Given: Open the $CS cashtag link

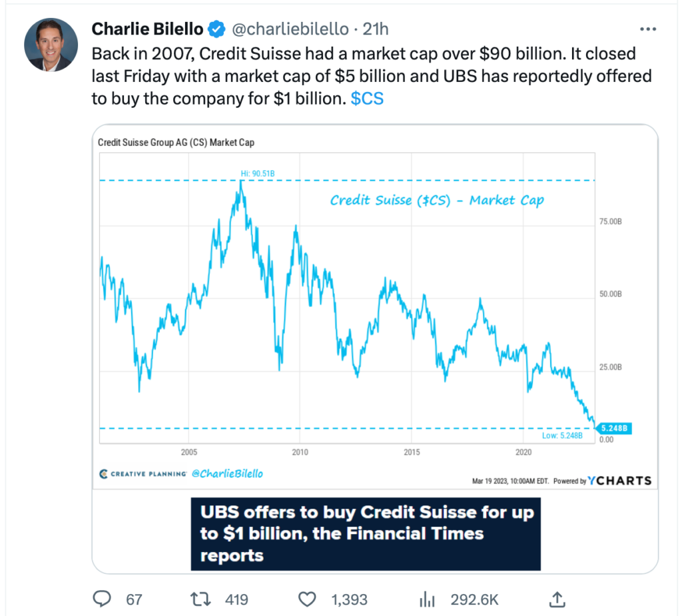Looking at the screenshot, I should tap(367, 99).
